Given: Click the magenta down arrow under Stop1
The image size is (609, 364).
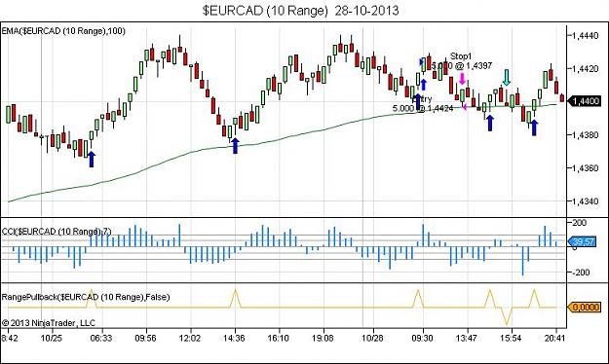Looking at the screenshot, I should click(x=462, y=79).
